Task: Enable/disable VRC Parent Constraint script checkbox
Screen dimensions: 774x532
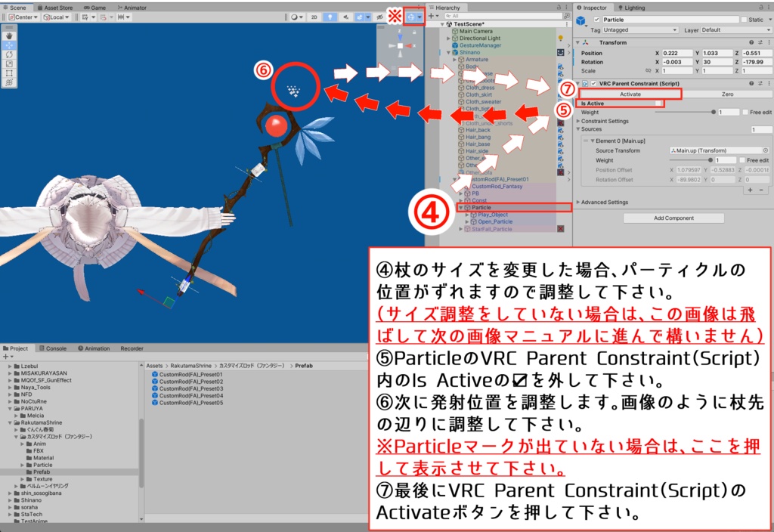Action: point(593,84)
